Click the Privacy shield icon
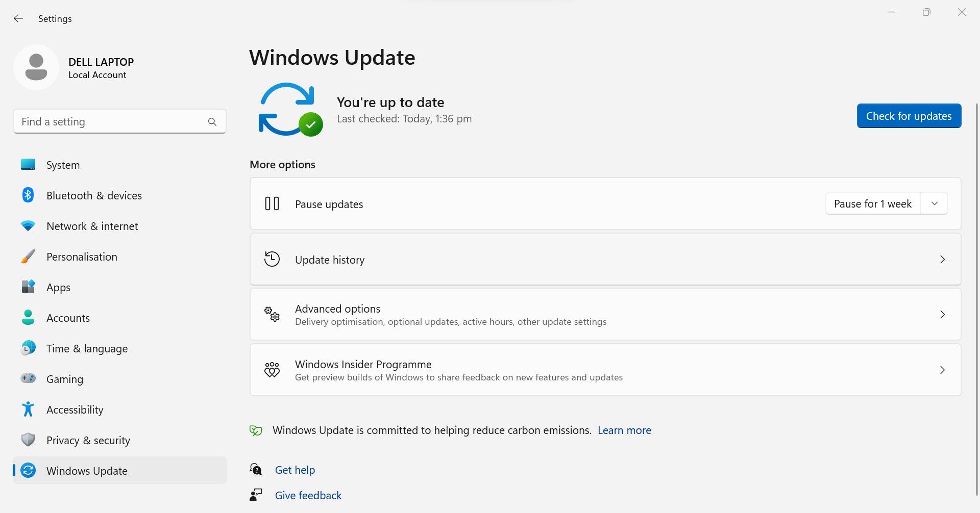980x513 pixels. click(28, 440)
